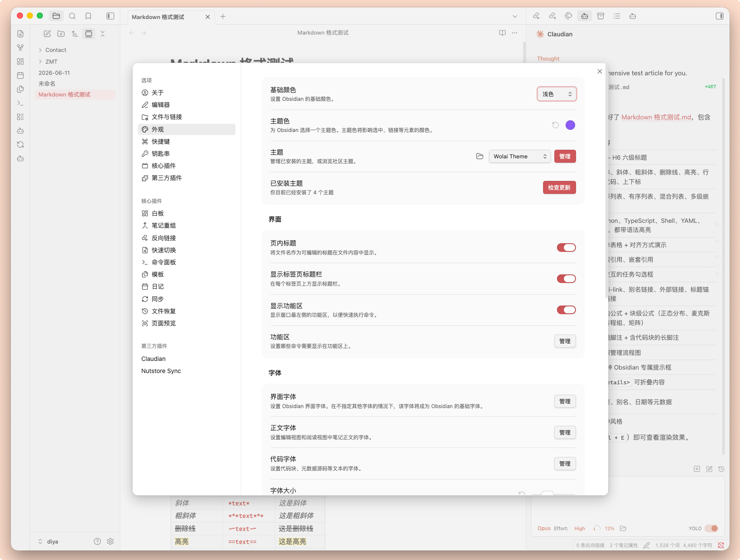
Task: Open graph view ribbon icon
Action: (x=20, y=48)
